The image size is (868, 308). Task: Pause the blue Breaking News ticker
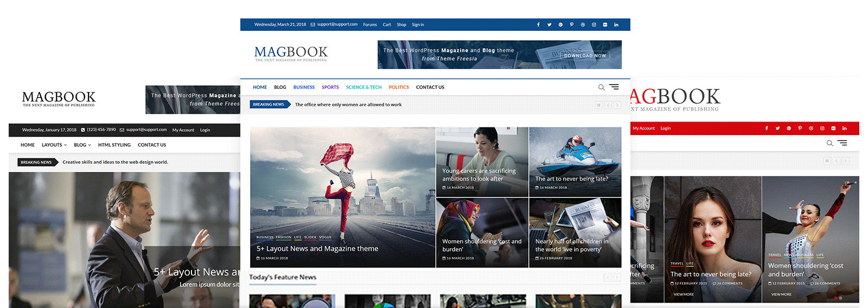599,105
